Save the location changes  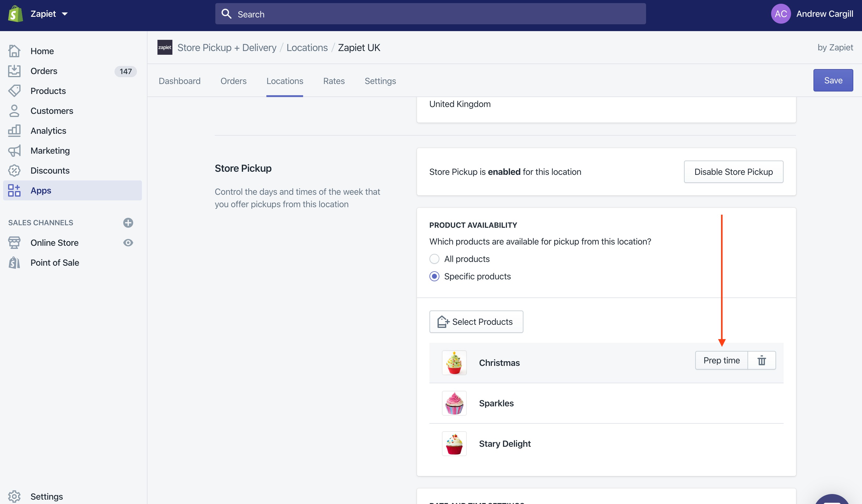point(833,80)
